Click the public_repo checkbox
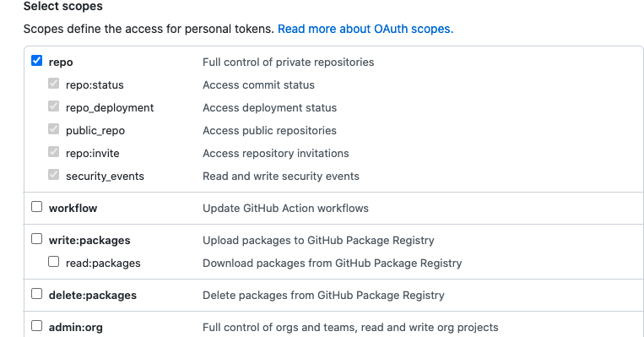Image resolution: width=644 pixels, height=337 pixels. click(x=53, y=129)
